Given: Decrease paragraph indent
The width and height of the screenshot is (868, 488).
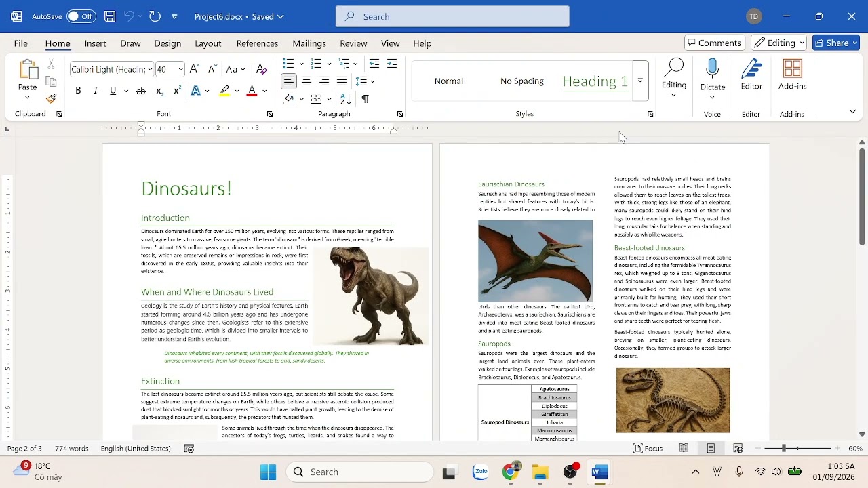Looking at the screenshot, I should pyautogui.click(x=374, y=64).
